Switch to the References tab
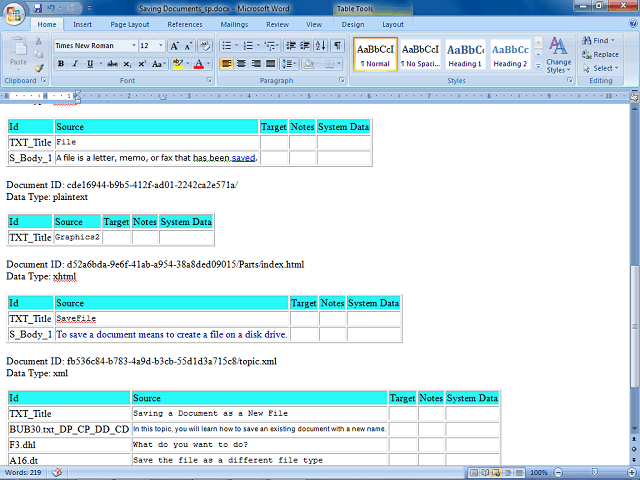The image size is (640, 480). coord(185,24)
